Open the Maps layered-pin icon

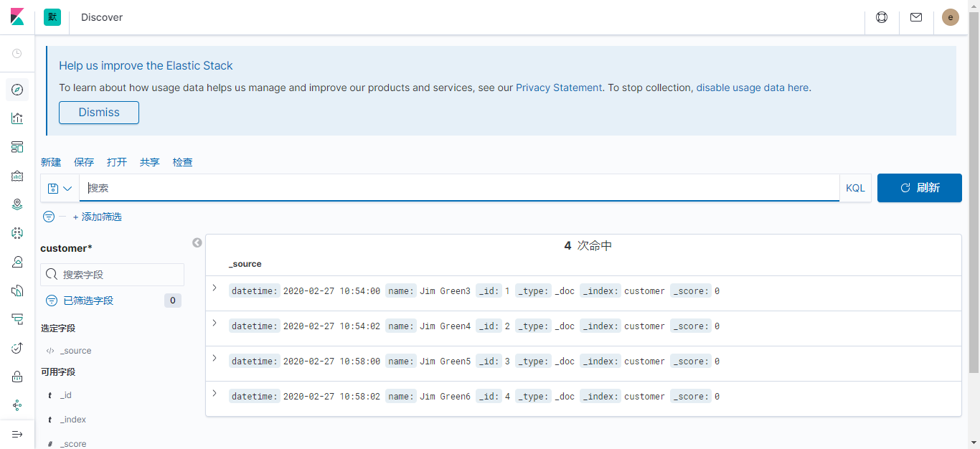point(17,204)
